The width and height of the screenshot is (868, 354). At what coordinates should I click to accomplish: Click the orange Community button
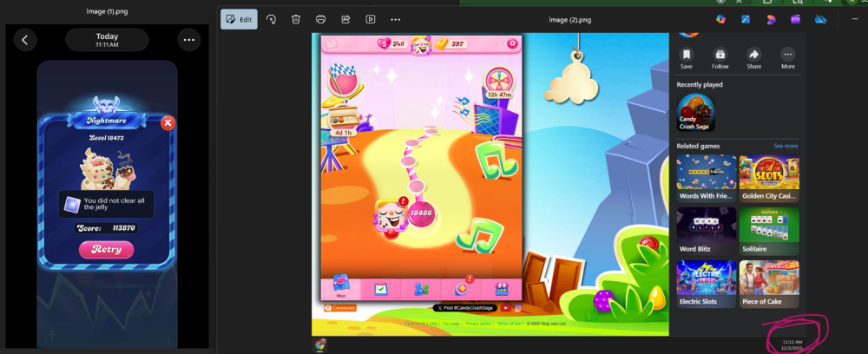click(x=340, y=308)
